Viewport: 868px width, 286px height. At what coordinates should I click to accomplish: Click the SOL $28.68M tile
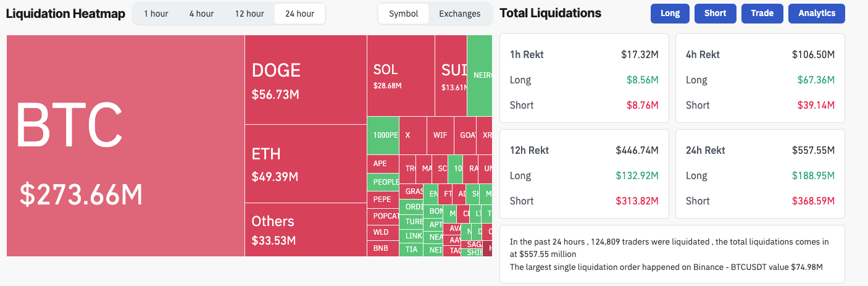point(401,75)
